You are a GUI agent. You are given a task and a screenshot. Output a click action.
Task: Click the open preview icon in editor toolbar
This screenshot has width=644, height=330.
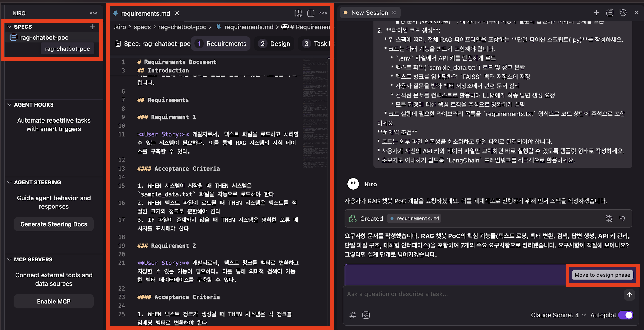(298, 13)
